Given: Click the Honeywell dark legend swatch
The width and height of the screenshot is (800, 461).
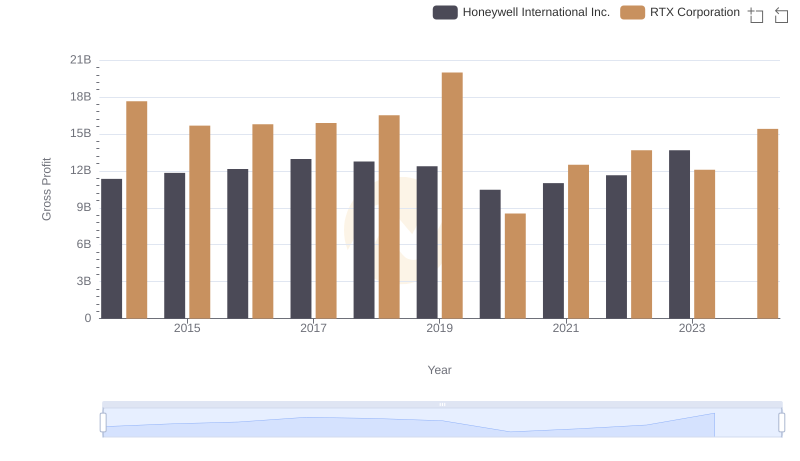Looking at the screenshot, I should click(x=445, y=12).
